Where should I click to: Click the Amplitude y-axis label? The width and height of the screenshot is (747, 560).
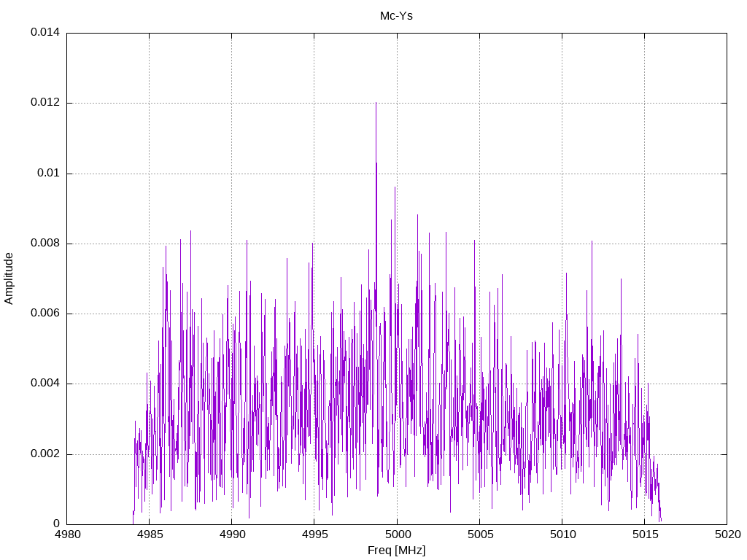pyautogui.click(x=9, y=279)
